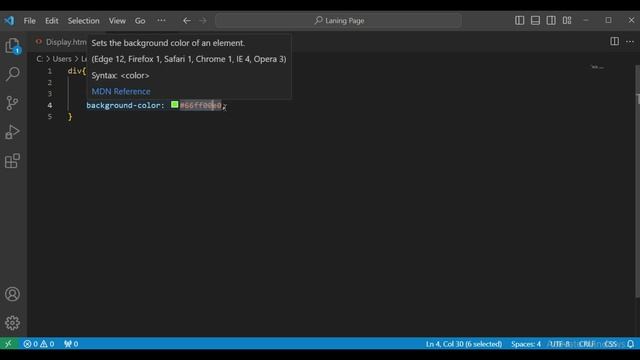640x360 pixels.
Task: Split the editor right
Action: pos(614,41)
